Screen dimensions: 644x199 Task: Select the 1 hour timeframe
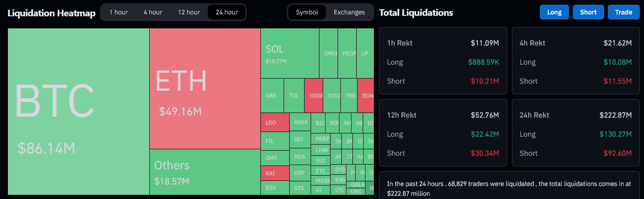coord(119,13)
